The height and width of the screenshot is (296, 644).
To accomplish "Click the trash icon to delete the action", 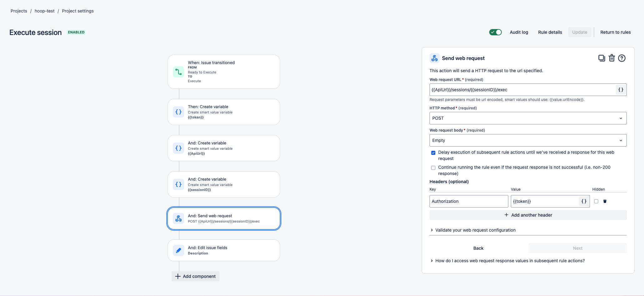I will [x=612, y=58].
